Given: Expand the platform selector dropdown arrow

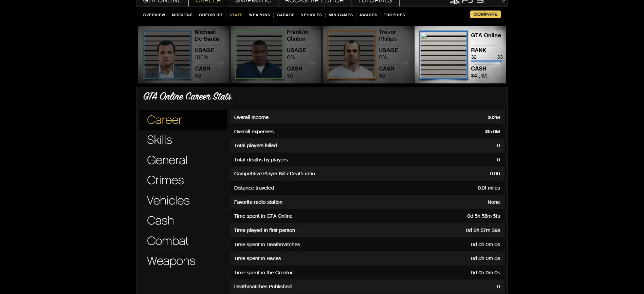Looking at the screenshot, I should [503, 2].
